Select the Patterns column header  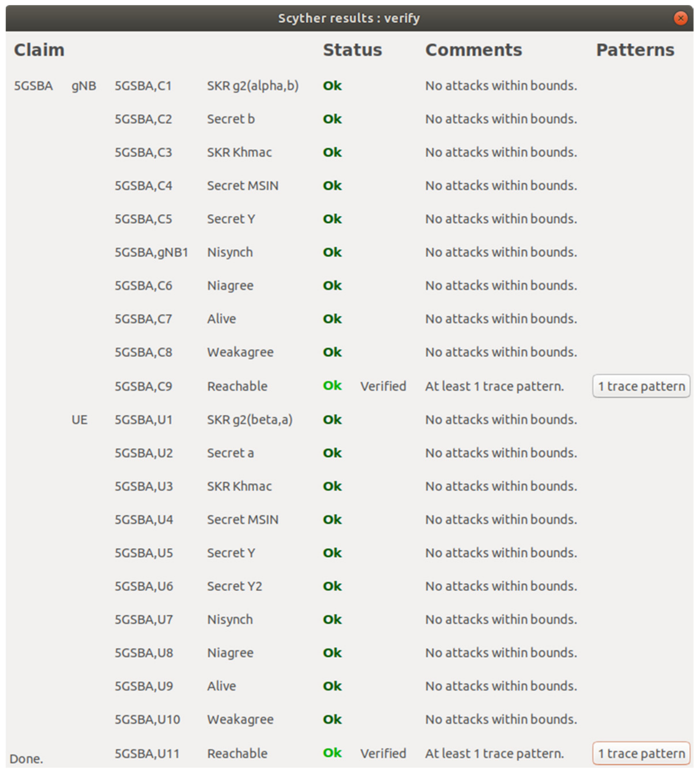tap(635, 50)
